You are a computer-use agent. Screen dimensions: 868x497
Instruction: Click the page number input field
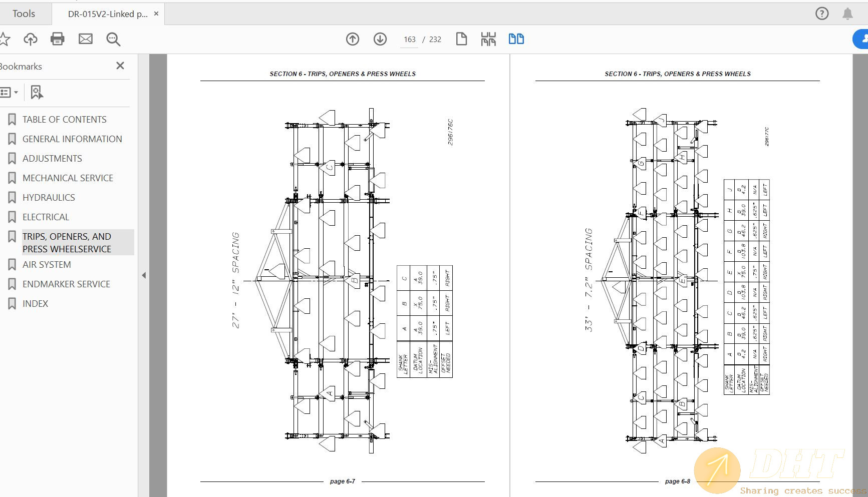tap(409, 40)
